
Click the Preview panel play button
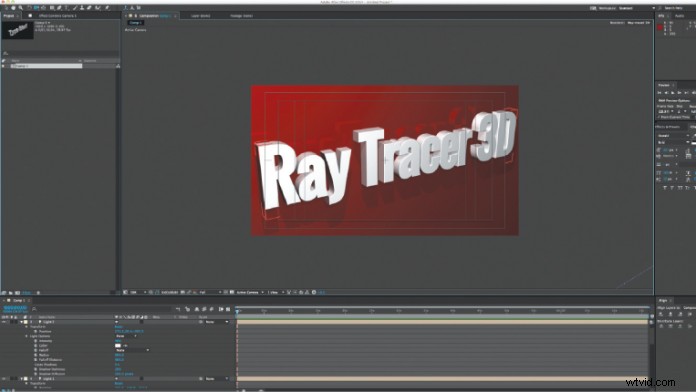point(672,92)
